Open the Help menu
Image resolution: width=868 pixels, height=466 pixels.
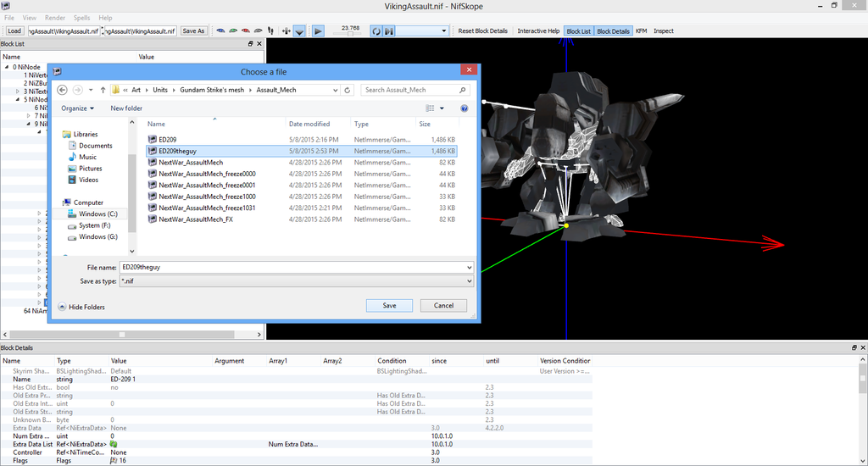tap(105, 18)
